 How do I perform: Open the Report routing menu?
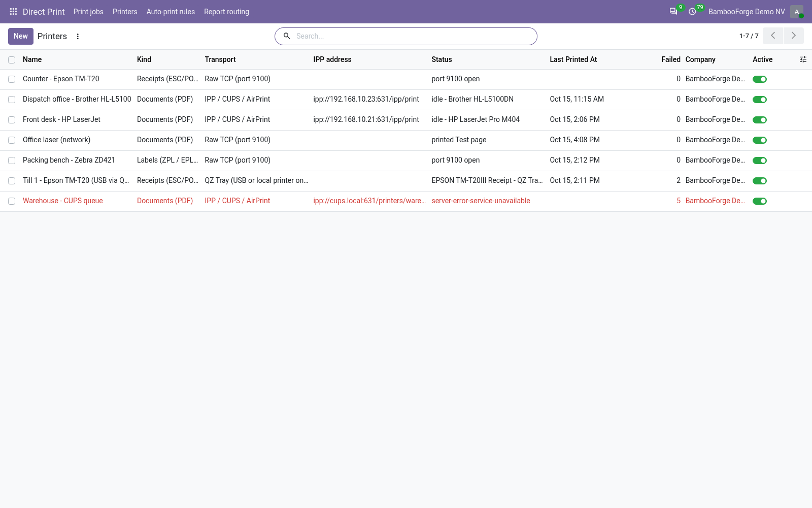pos(226,12)
